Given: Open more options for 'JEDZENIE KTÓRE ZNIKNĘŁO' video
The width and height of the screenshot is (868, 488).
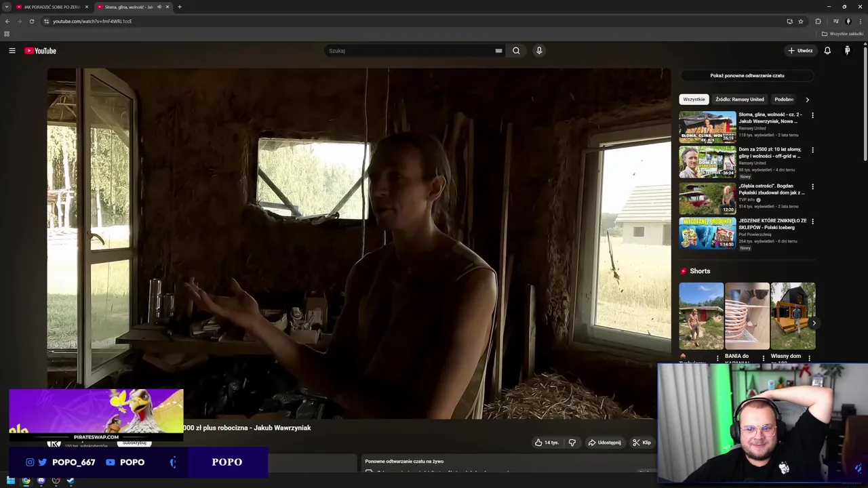Looking at the screenshot, I should tap(812, 221).
